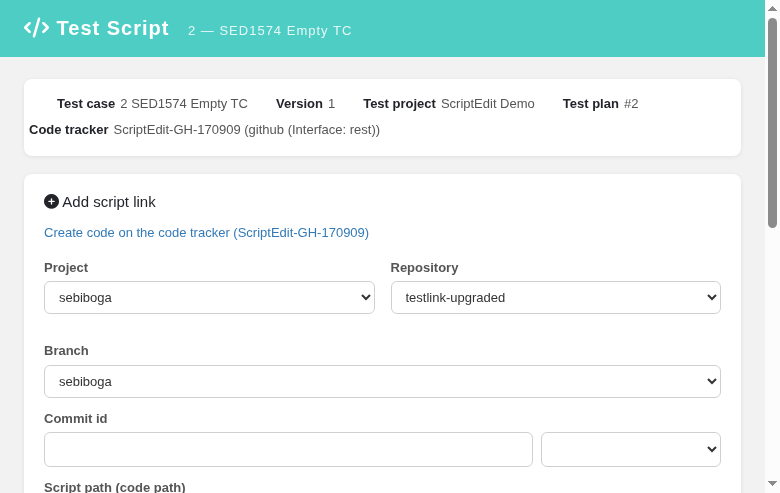Click the code tracker value 'ScriptEdit-GH-170909 (github (Interface: rest))'
The image size is (780, 493).
pyautogui.click(x=247, y=130)
